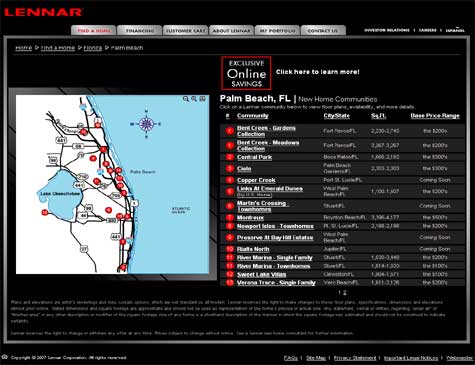This screenshot has width=475, height=365.
Task: Open the My Portfolio tab
Action: (277, 31)
